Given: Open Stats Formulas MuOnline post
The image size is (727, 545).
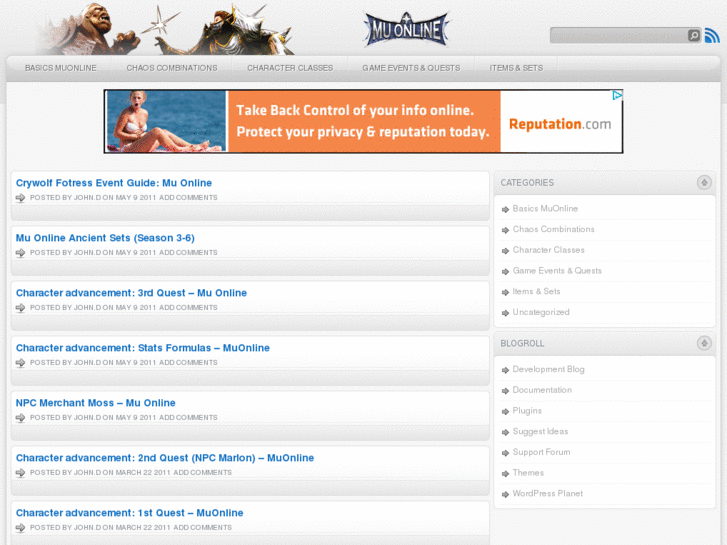Looking at the screenshot, I should click(143, 348).
